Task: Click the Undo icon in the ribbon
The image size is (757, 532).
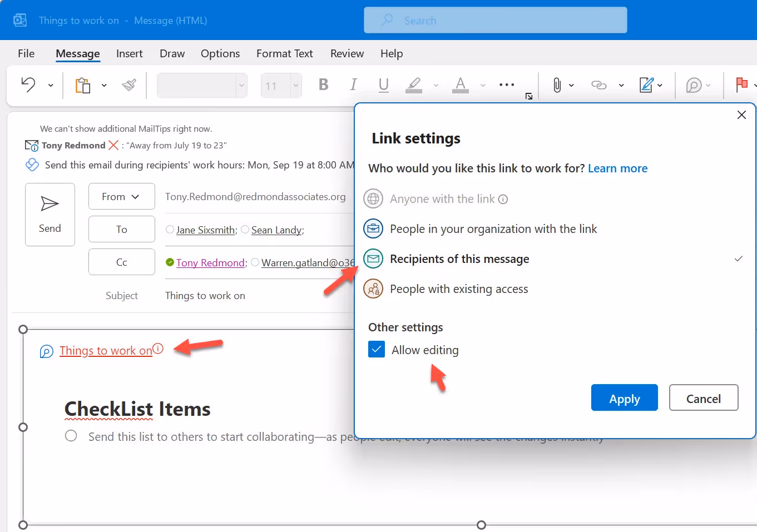Action: click(x=28, y=85)
